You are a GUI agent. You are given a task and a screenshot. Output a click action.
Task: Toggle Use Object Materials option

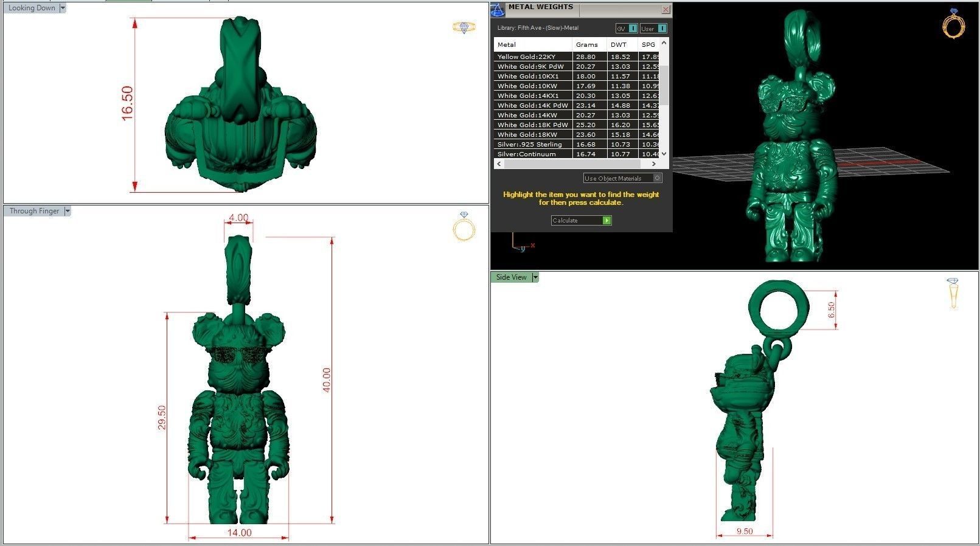(x=622, y=178)
